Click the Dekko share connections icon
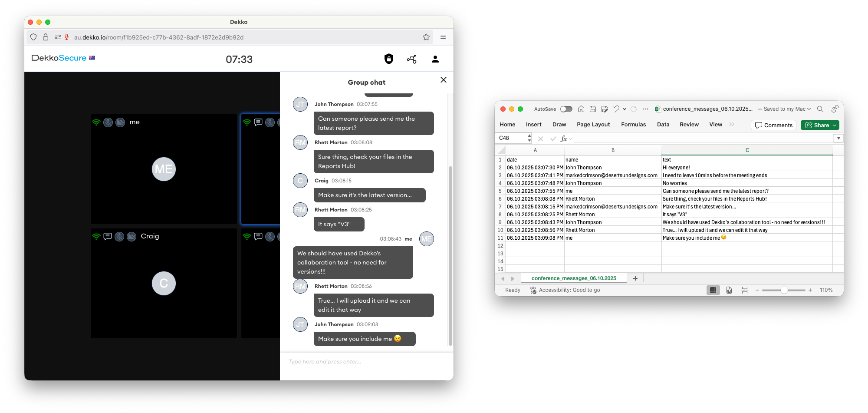This screenshot has height=413, width=868. (411, 59)
